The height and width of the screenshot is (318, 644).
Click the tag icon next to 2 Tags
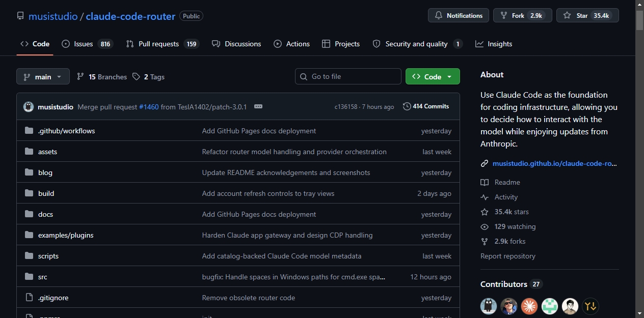tap(136, 77)
